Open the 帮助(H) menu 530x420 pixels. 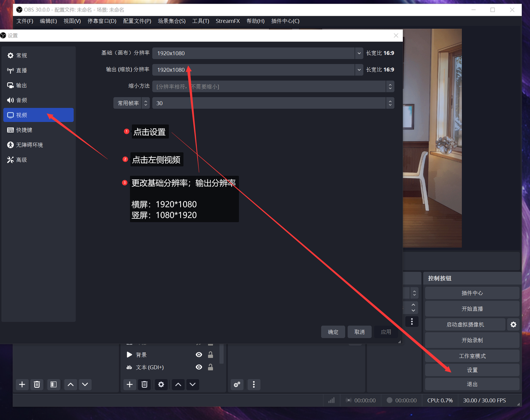[255, 21]
